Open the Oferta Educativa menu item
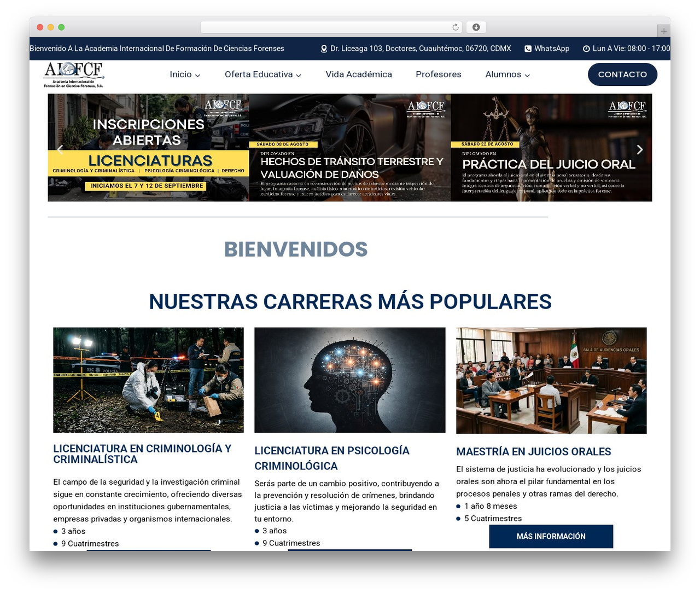Image resolution: width=700 pixels, height=593 pixels. [259, 74]
